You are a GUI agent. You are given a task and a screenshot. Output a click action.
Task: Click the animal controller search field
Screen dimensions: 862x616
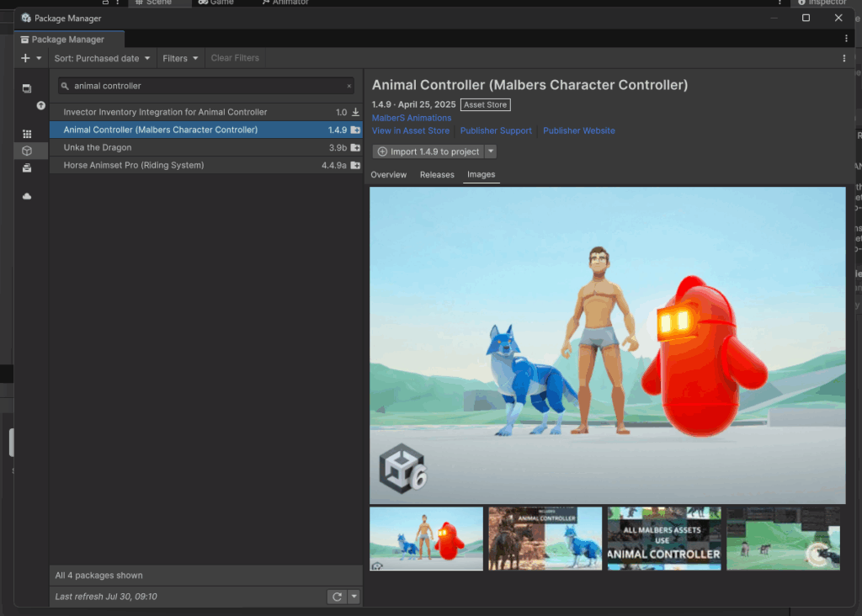(x=206, y=86)
